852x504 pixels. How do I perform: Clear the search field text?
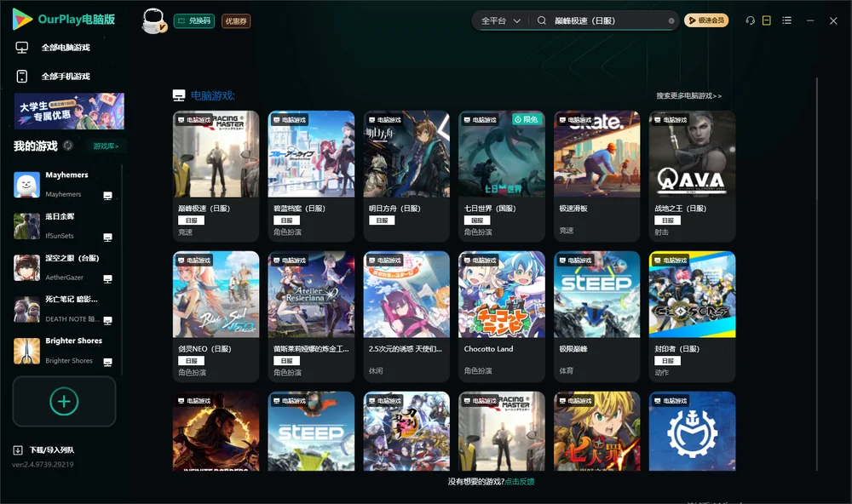click(x=671, y=21)
